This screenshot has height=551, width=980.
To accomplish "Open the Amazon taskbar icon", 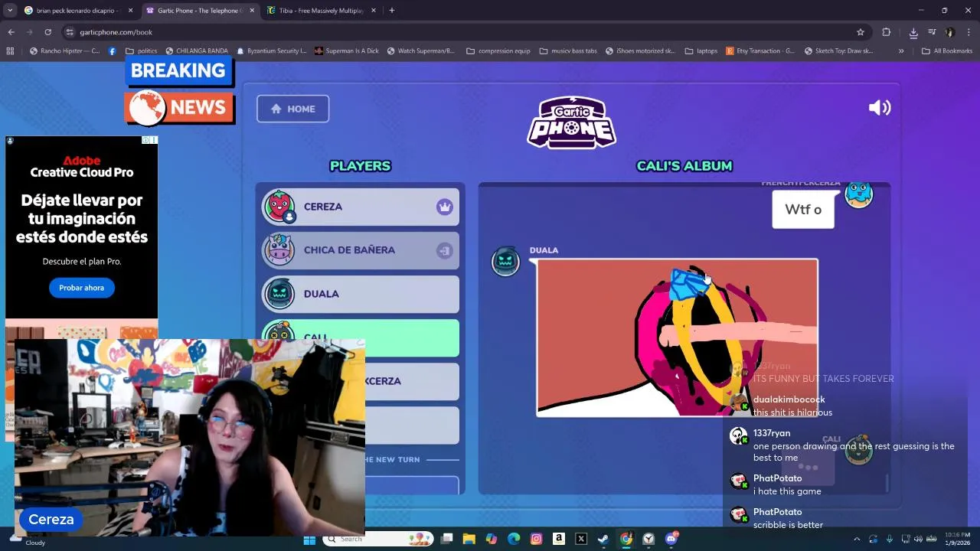I will click(x=559, y=540).
